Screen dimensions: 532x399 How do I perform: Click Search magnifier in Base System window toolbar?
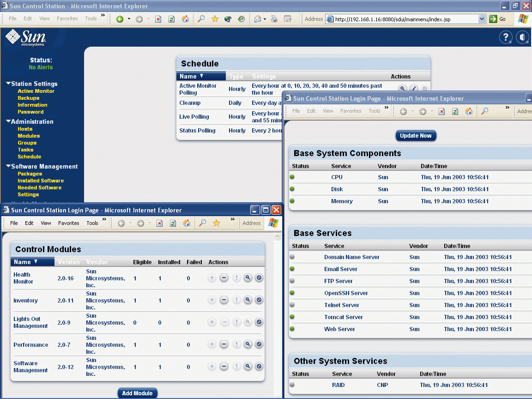[x=485, y=111]
